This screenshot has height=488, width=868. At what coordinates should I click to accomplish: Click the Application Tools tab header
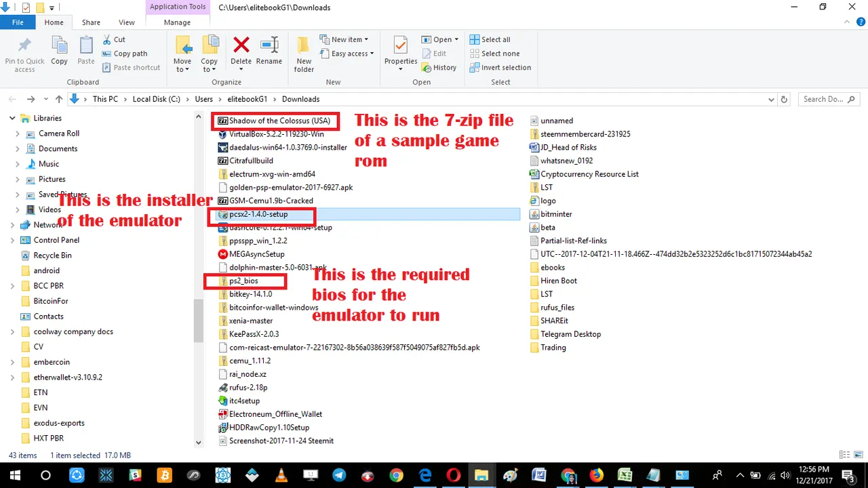tap(178, 7)
